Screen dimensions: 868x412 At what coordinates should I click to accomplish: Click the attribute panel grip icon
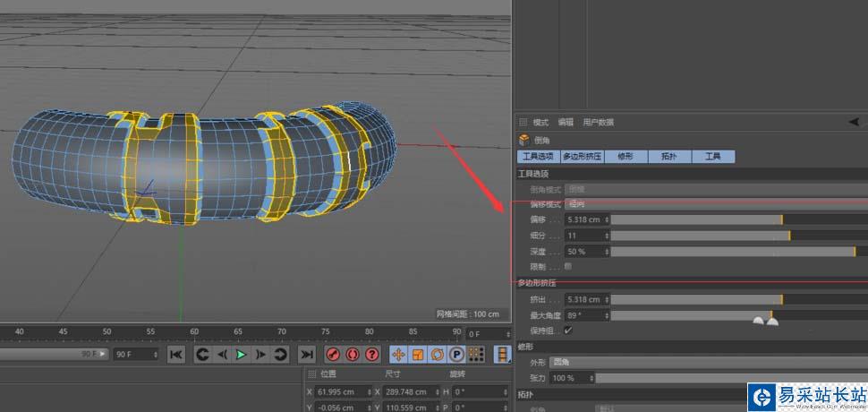(x=523, y=123)
